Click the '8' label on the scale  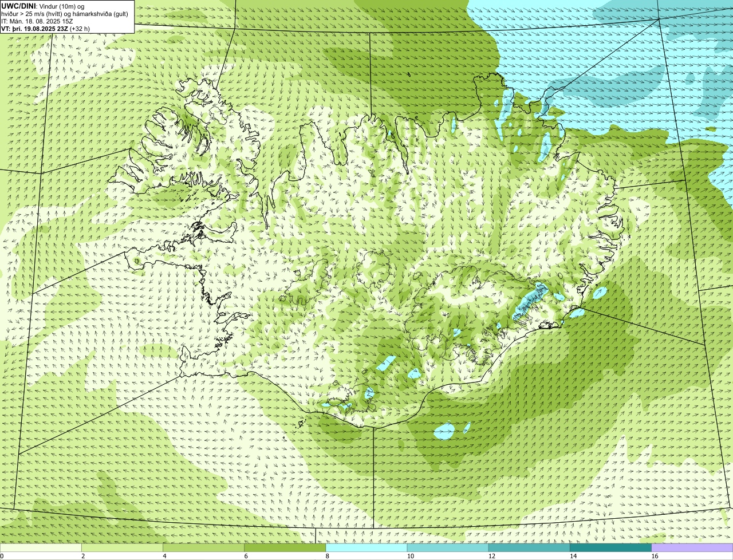click(328, 556)
